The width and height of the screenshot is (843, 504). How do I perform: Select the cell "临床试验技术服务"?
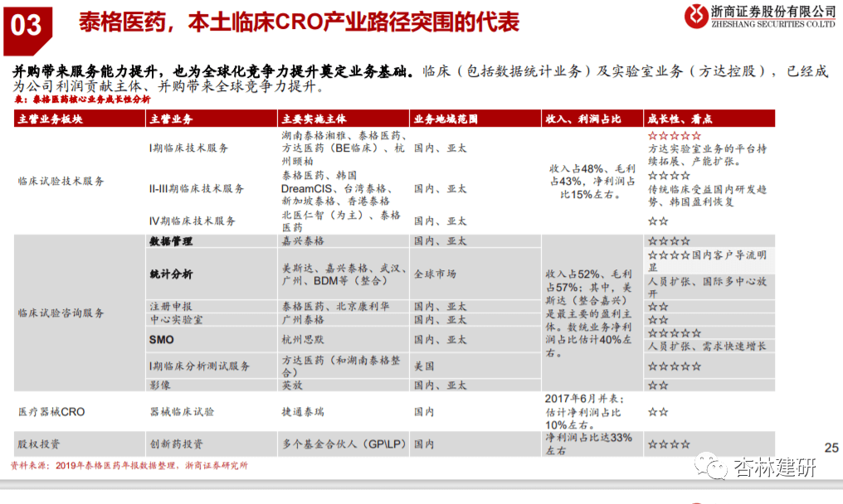[61, 181]
